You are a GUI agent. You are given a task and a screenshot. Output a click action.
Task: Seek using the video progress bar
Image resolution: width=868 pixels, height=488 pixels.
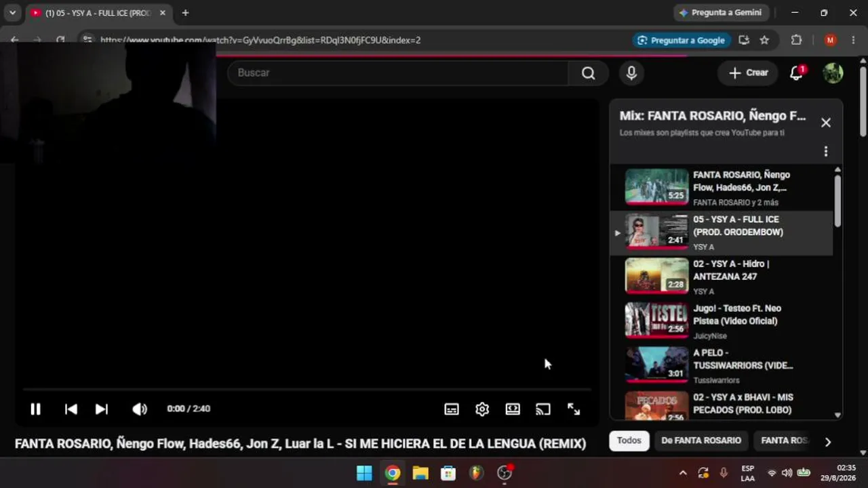point(307,390)
